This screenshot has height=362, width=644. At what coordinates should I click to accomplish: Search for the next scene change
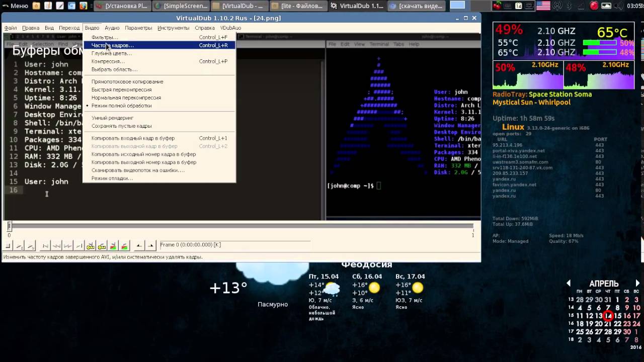124,246
